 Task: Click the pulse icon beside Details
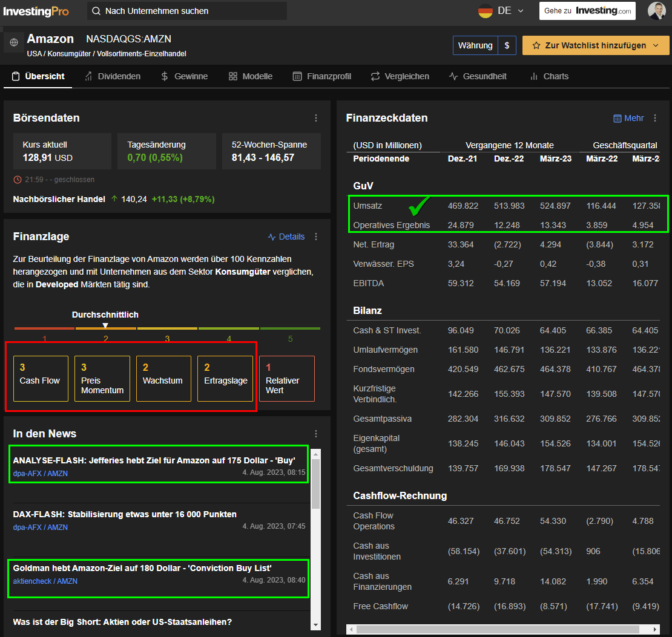[272, 237]
